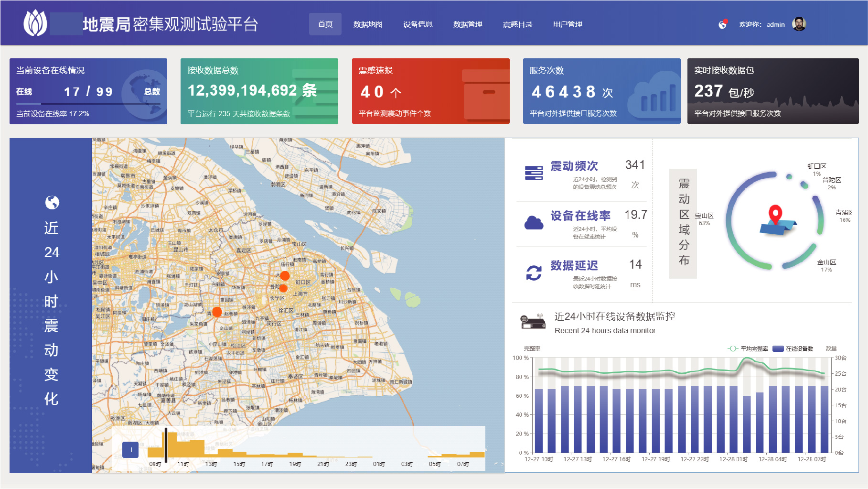This screenshot has width=868, height=489.
Task: Click the refresh icon beside 数据延迟
Action: [534, 272]
